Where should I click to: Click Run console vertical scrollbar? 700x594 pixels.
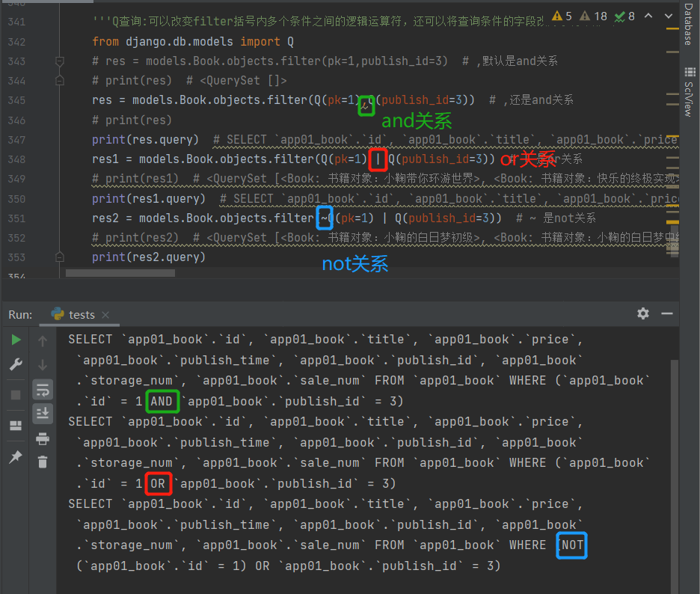(674, 476)
